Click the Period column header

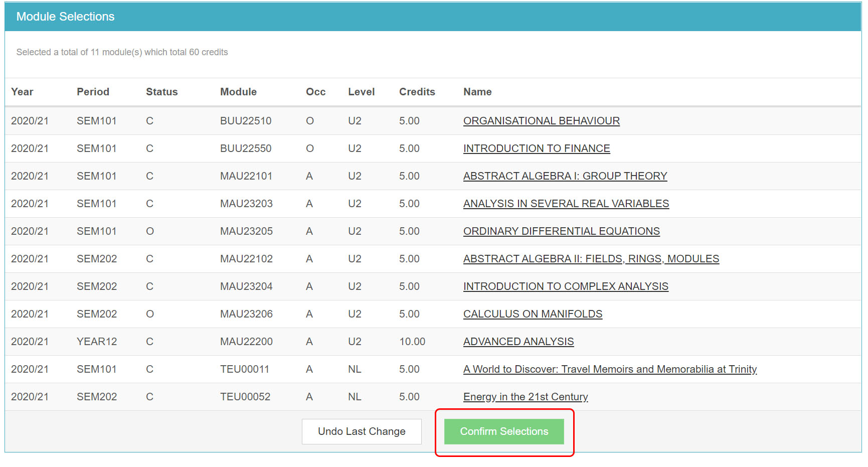tap(93, 92)
